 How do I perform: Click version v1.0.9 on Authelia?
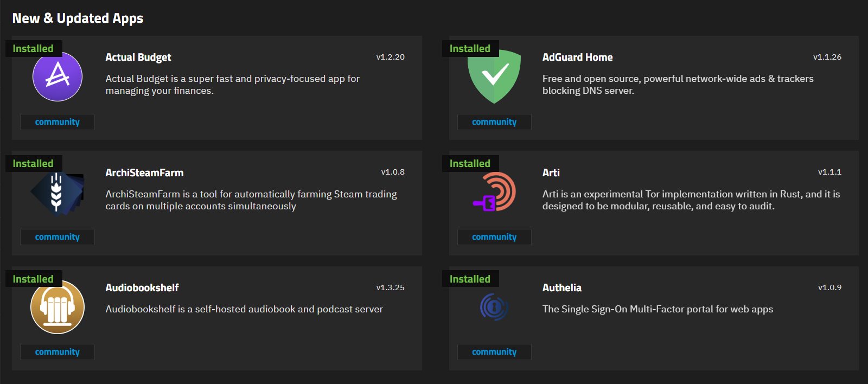pyautogui.click(x=830, y=287)
